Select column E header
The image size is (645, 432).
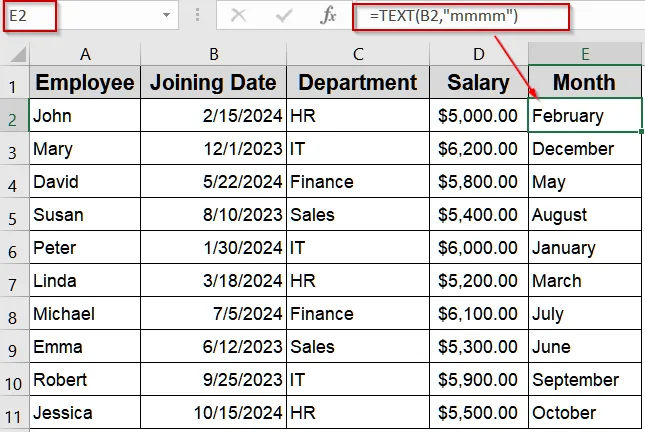pyautogui.click(x=585, y=54)
